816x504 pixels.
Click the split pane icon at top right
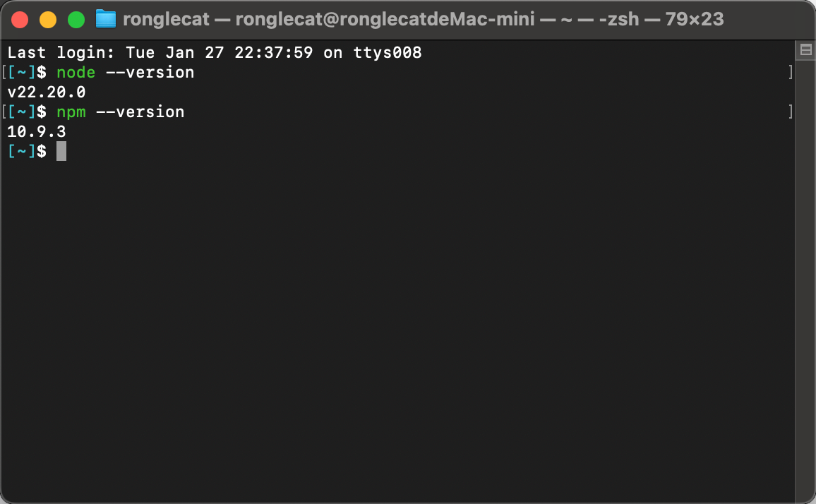pos(805,50)
